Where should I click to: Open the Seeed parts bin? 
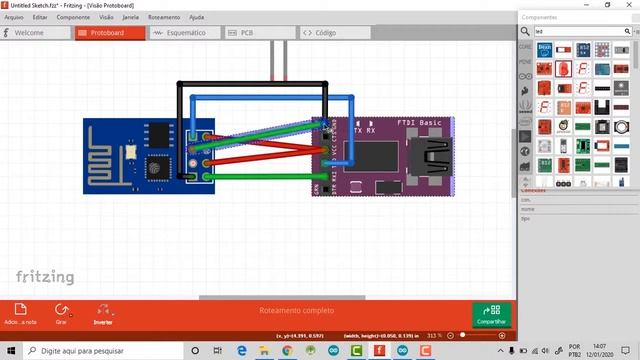pos(525,106)
